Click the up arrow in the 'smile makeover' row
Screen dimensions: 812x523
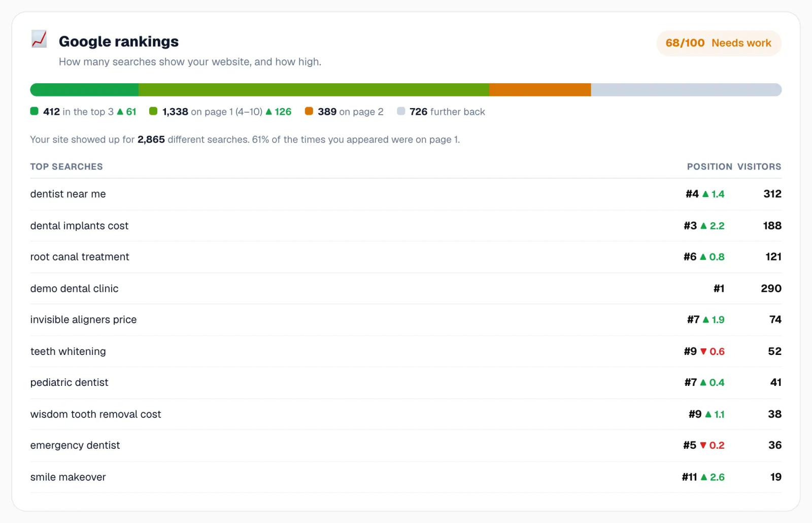[704, 477]
